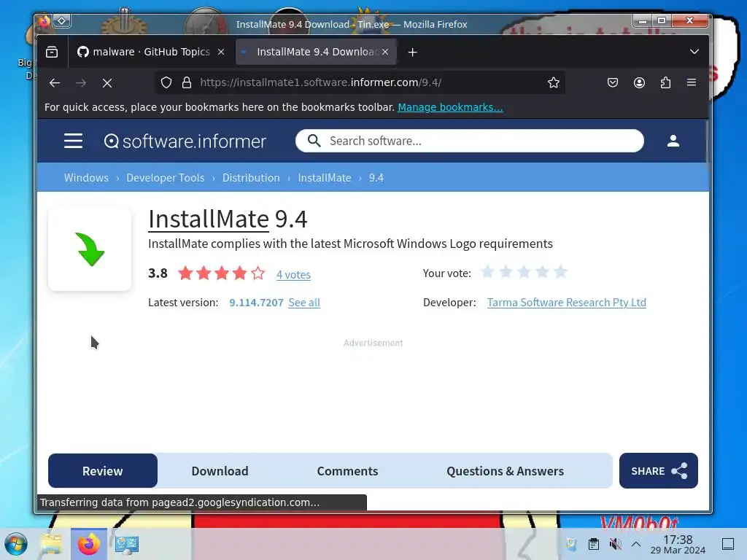747x560 pixels.
Task: Open the InstallMate title link
Action: pos(209,219)
